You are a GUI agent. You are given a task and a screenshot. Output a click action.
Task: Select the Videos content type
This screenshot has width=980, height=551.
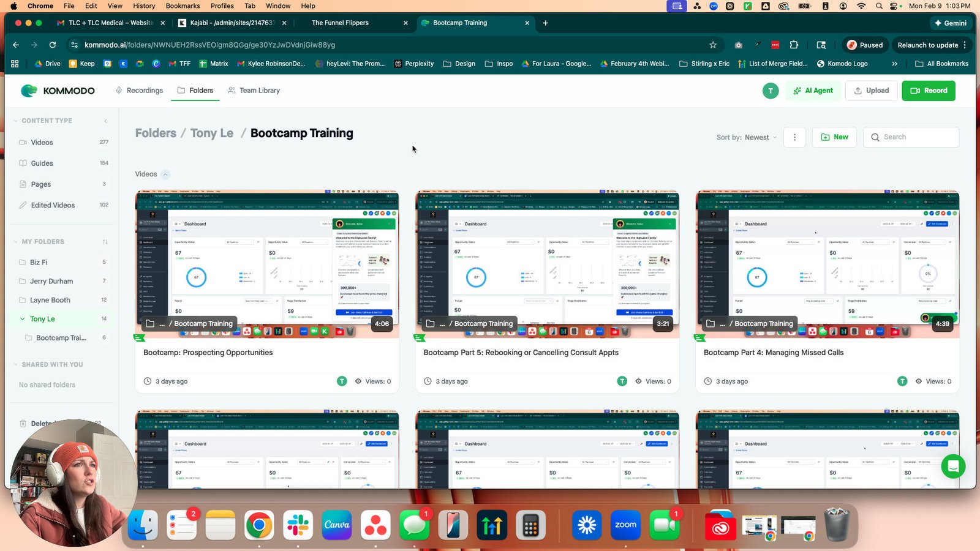[64, 142]
